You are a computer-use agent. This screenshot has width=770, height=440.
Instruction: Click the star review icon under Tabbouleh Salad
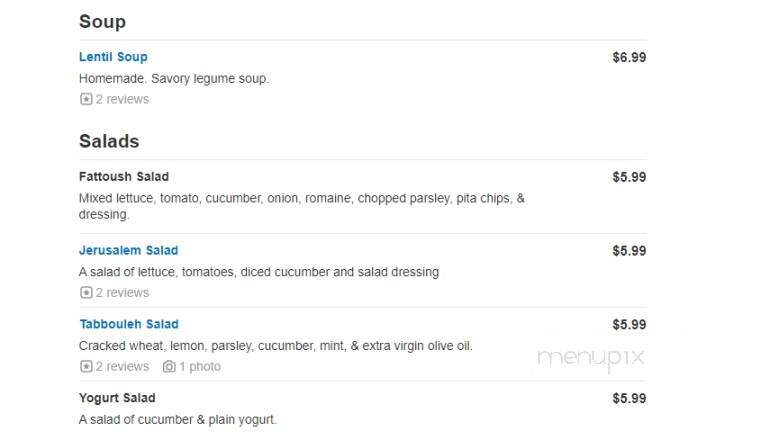point(86,366)
